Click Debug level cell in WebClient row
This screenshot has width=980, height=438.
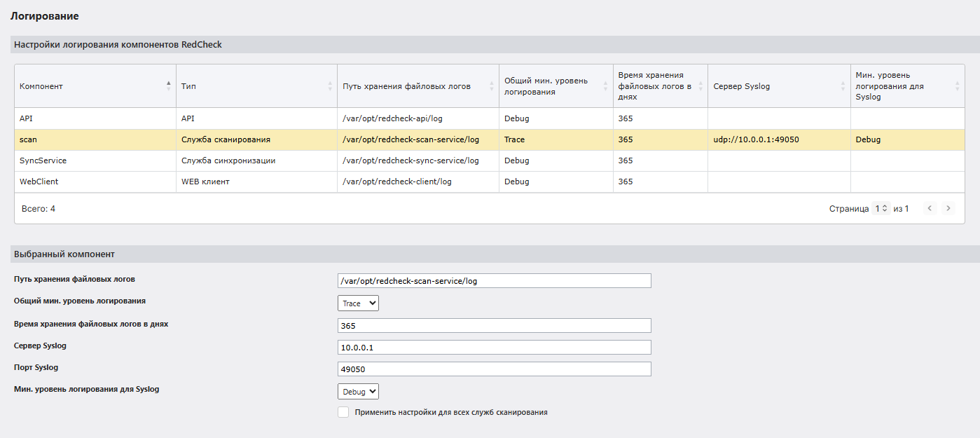[555, 182]
